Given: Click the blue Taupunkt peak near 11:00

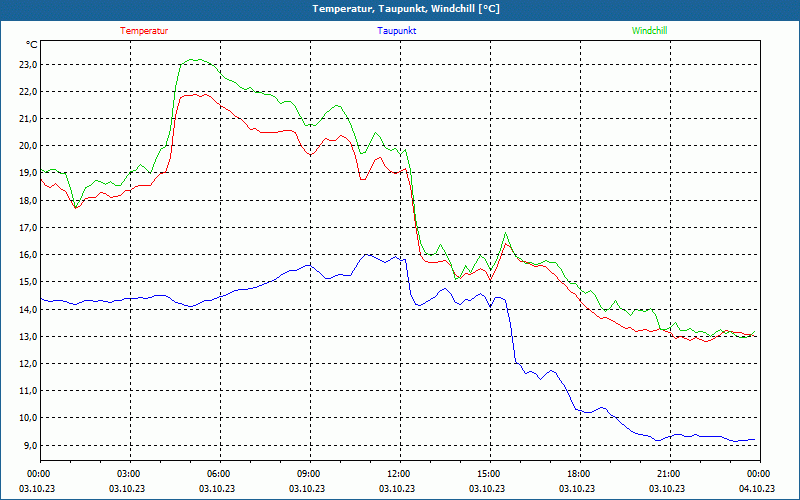Looking at the screenshot, I should click(x=367, y=254).
